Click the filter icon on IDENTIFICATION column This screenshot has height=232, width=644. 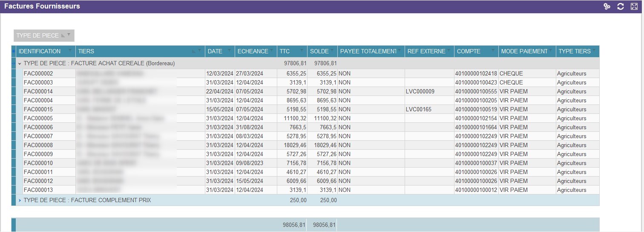point(71,50)
